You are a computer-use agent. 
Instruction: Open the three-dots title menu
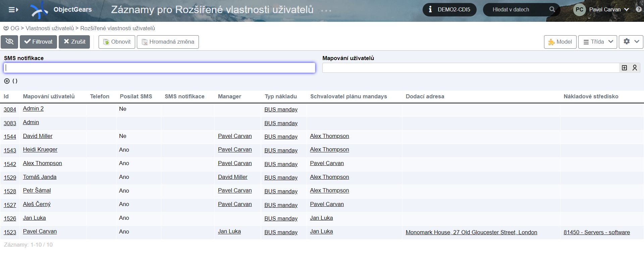[326, 11]
